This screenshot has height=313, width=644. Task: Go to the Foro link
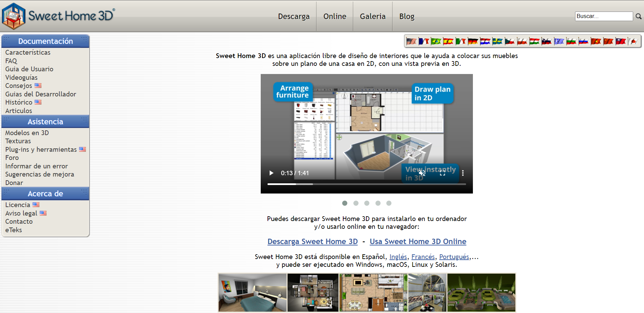click(x=12, y=158)
